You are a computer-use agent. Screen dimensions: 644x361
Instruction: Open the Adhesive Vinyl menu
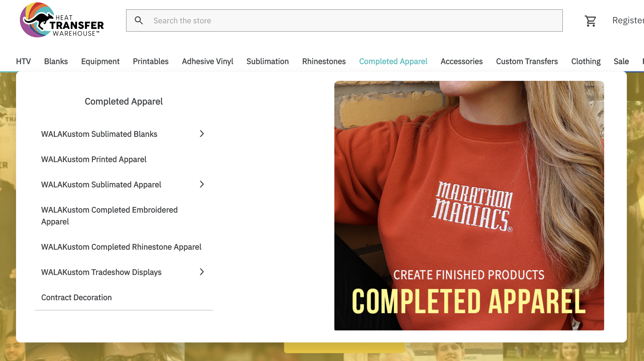tap(207, 61)
